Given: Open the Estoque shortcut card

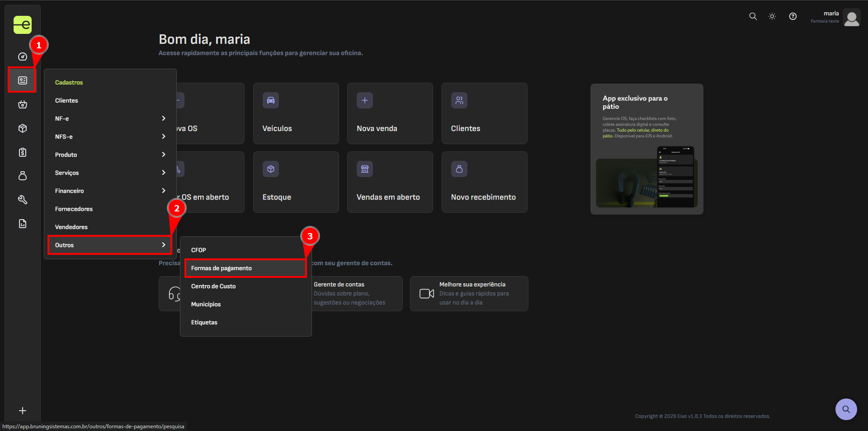Looking at the screenshot, I should 296,182.
